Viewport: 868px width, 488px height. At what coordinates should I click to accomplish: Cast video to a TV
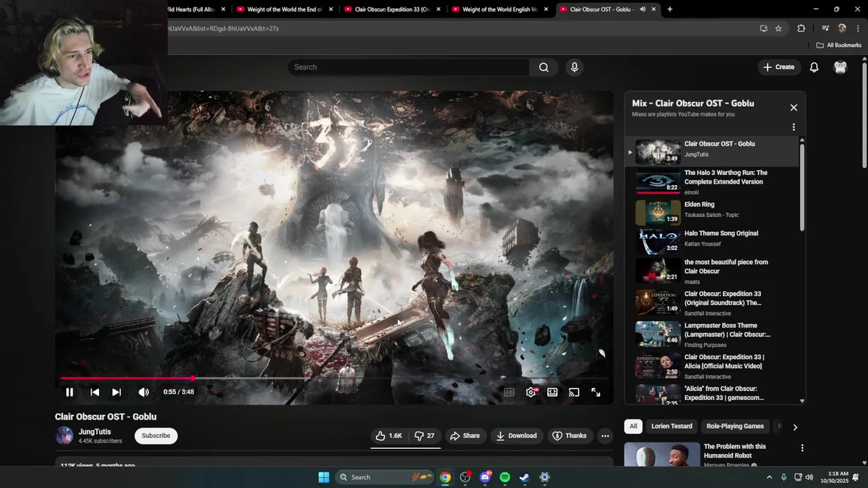click(574, 392)
